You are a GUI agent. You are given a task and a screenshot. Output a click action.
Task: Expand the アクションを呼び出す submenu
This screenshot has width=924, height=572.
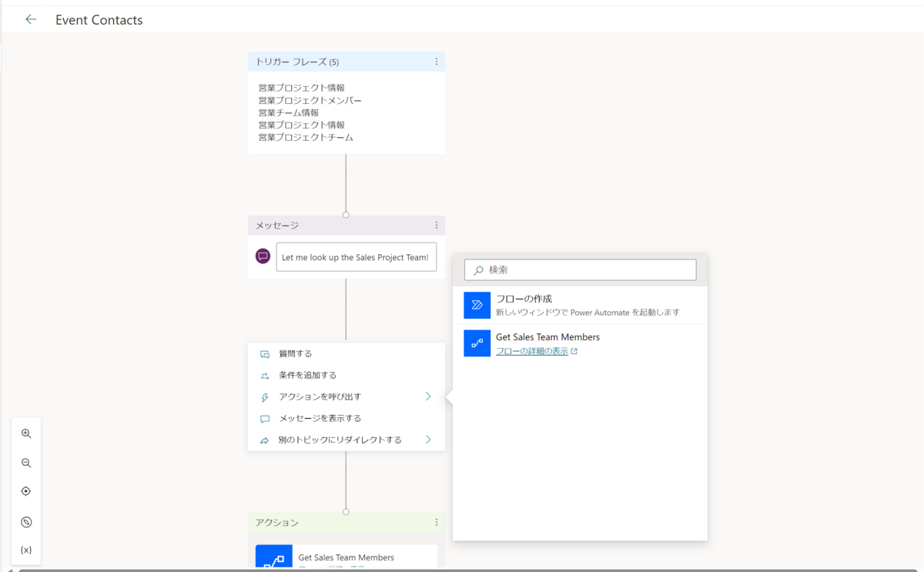coord(346,396)
